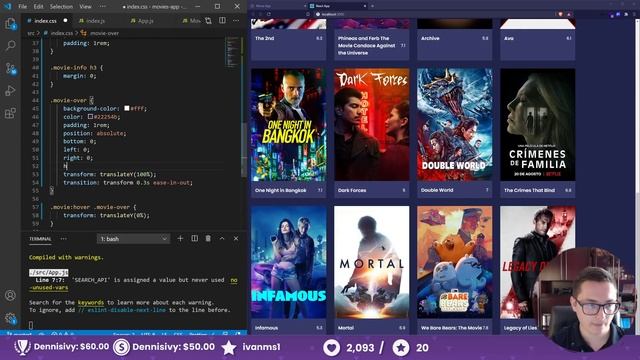Open the Double World movie poster
The width and height of the screenshot is (640, 360).
click(x=455, y=124)
